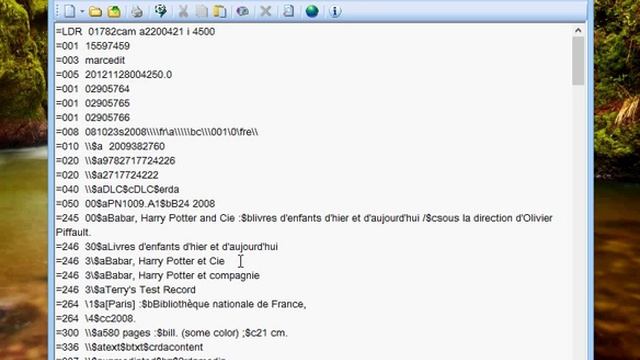The image size is (640, 360).
Task: Click the =246 Babar, Harry Potter et Cie line
Action: point(140,261)
